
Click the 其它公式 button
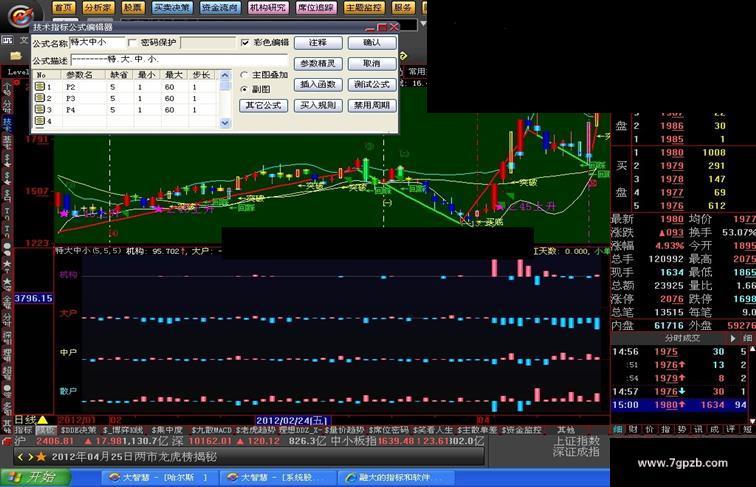(x=263, y=106)
